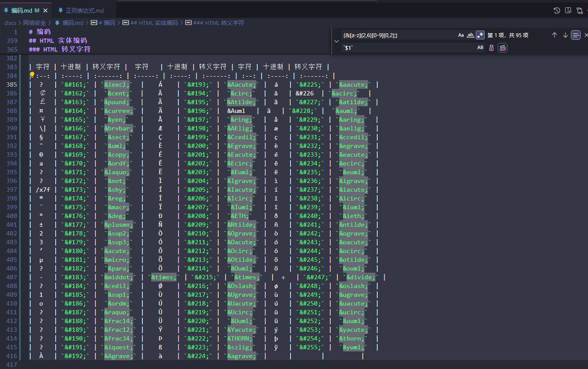The image size is (588, 369).
Task: Open the file timeline history icon
Action: (557, 11)
